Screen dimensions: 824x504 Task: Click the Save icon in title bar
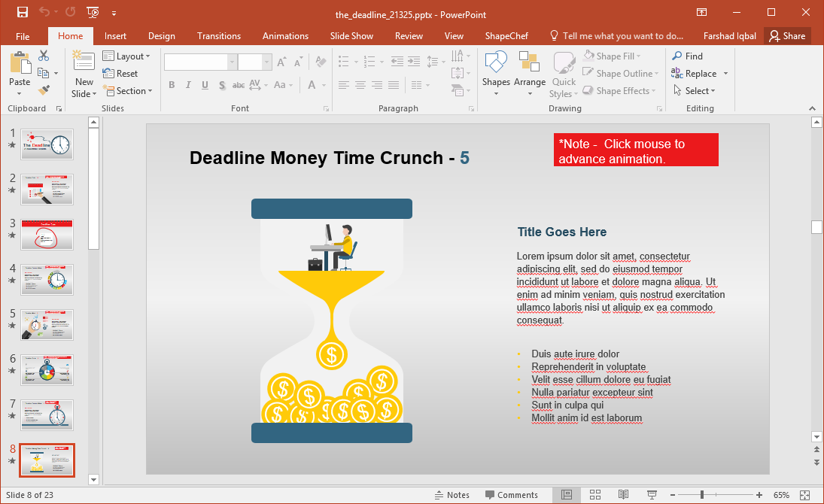click(22, 13)
